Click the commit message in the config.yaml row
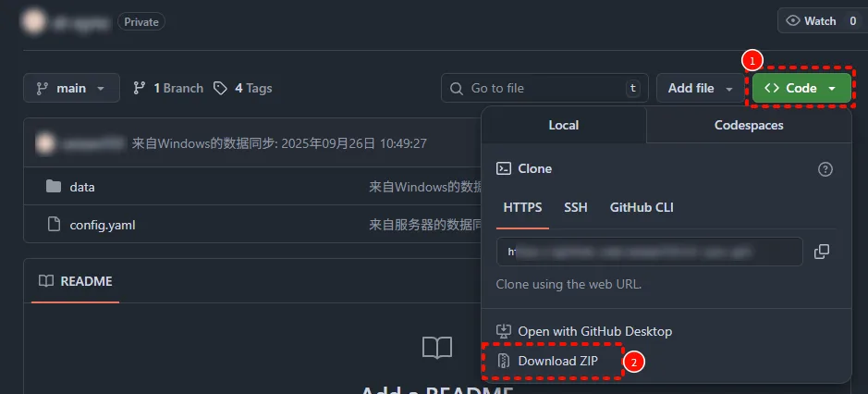Image resolution: width=868 pixels, height=394 pixels. click(x=425, y=226)
